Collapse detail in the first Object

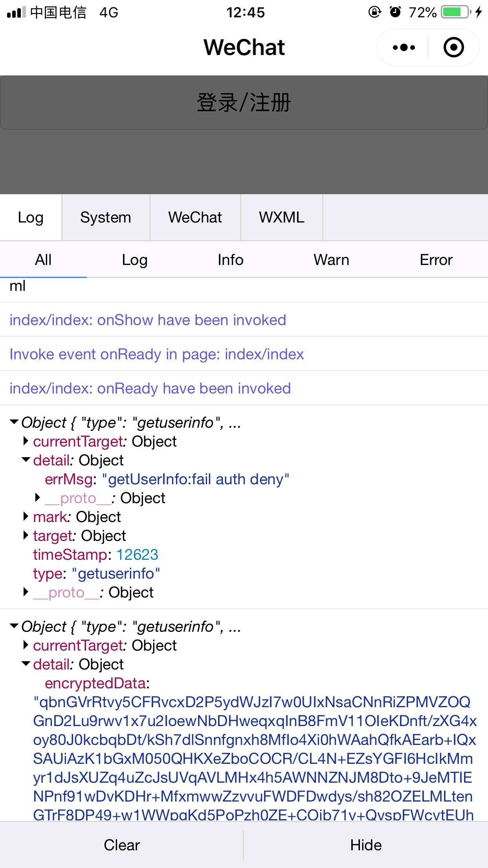tap(26, 460)
